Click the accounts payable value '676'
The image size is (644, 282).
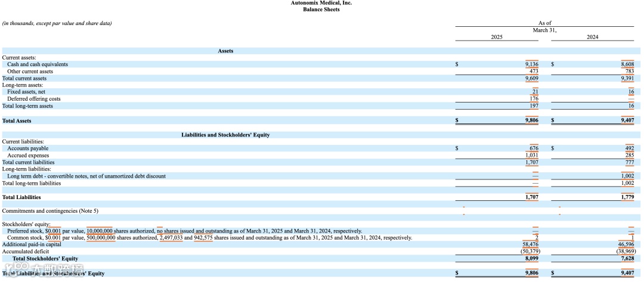[534, 148]
